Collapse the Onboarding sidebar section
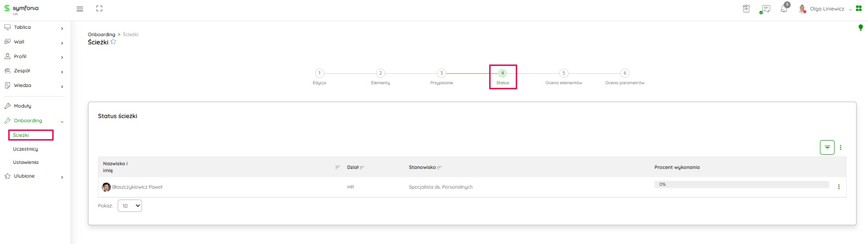The width and height of the screenshot is (868, 244). (x=62, y=121)
